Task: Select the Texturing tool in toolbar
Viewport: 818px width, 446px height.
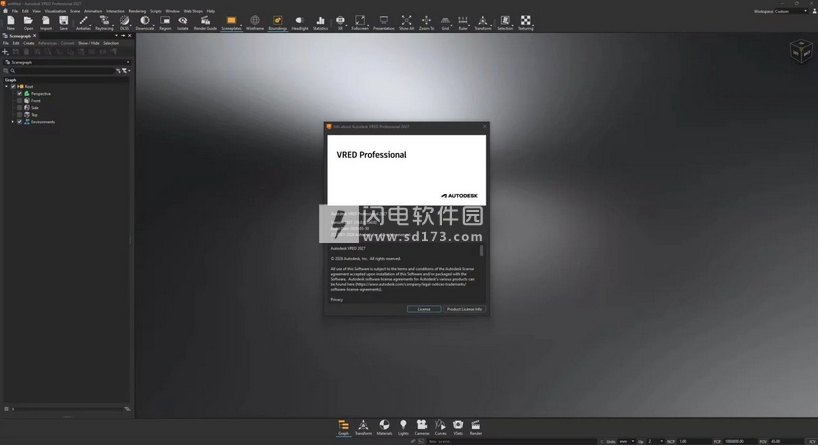Action: tap(525, 21)
